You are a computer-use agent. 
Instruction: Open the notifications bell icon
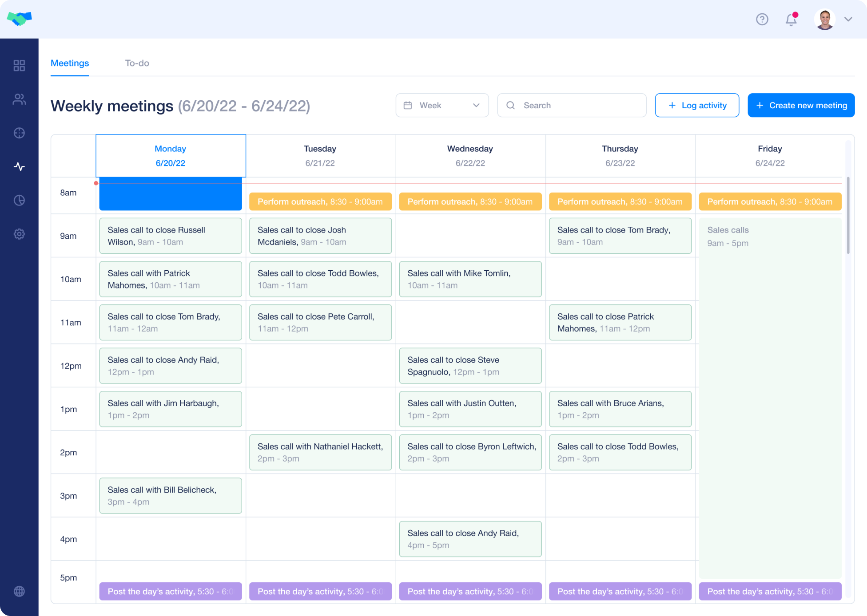791,20
